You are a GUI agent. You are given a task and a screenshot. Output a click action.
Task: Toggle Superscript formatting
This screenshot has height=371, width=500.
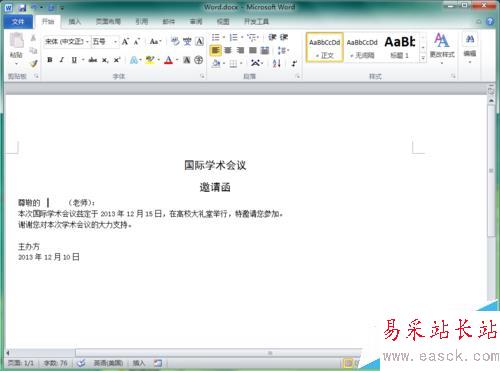point(117,60)
